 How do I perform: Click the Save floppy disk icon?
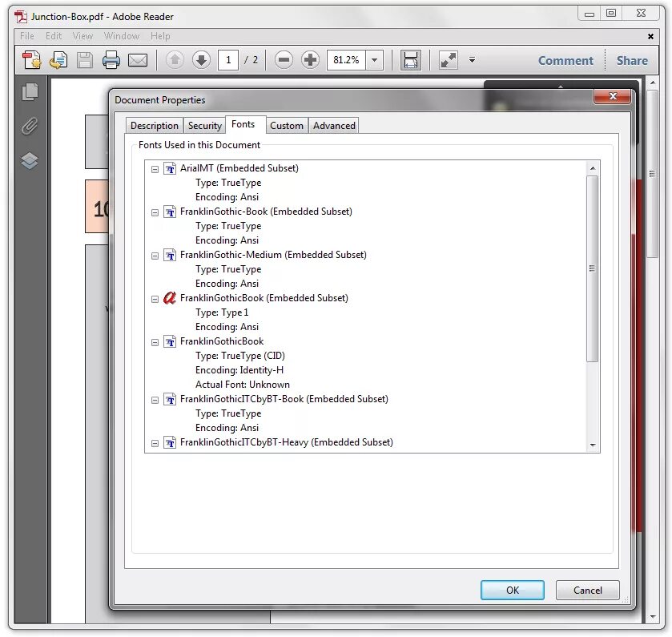pyautogui.click(x=84, y=60)
